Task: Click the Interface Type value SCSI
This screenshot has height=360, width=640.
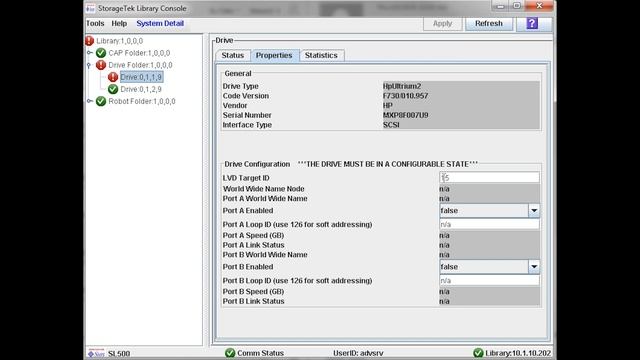Action: coord(391,125)
